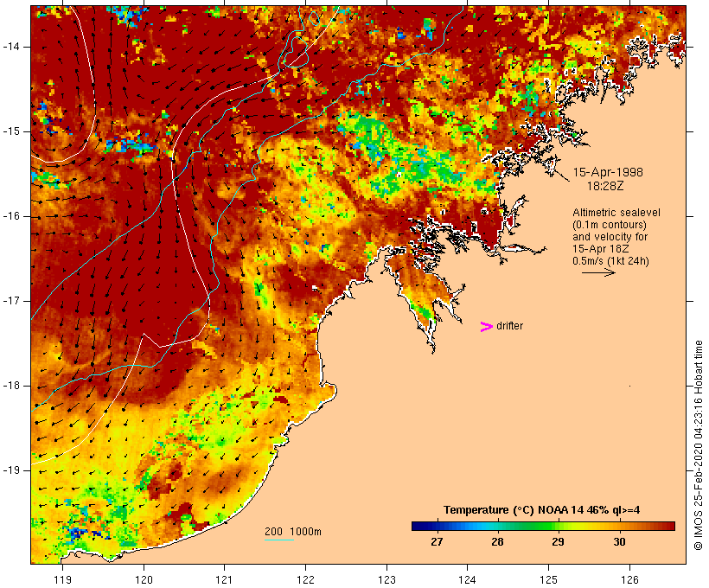709x588 pixels.
Task: Click longitude axis label 125
Action: 548,579
